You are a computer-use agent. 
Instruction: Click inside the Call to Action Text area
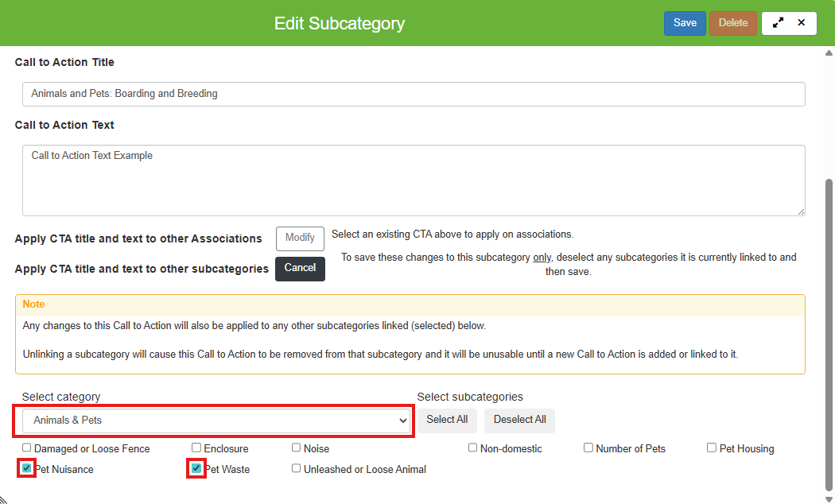(414, 180)
